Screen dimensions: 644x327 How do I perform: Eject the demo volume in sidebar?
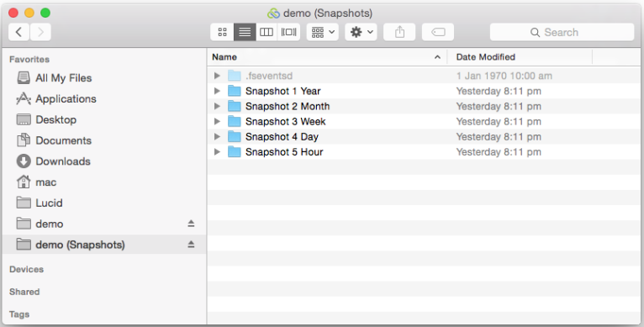[x=191, y=224]
